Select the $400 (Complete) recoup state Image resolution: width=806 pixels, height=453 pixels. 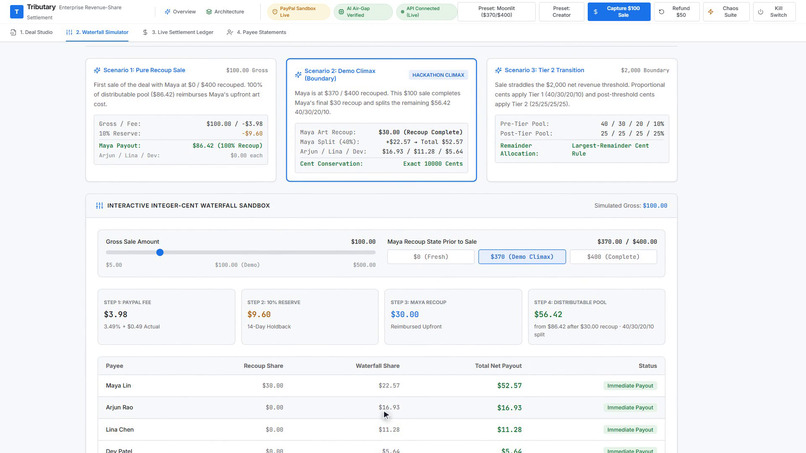click(613, 257)
